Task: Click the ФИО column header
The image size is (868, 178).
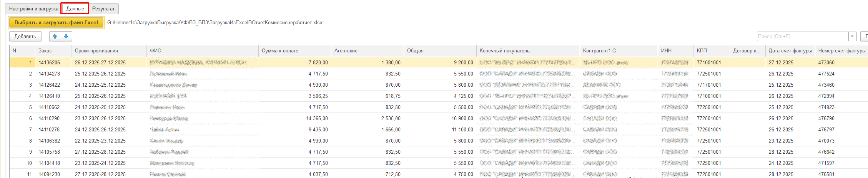Action: [x=202, y=50]
